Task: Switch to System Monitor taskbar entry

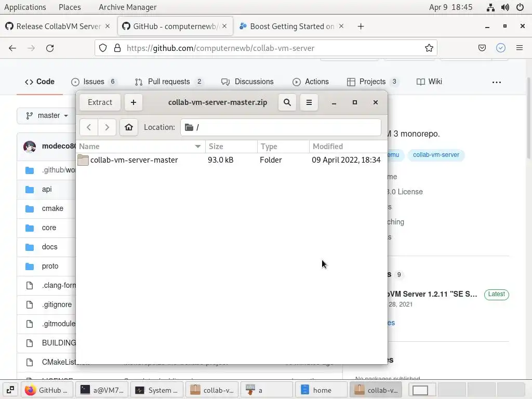Action: [x=157, y=390]
